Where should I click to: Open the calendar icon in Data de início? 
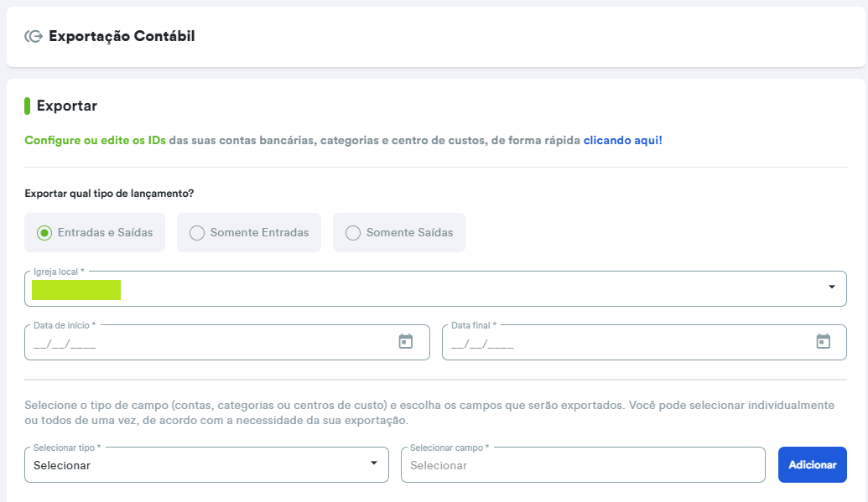point(405,342)
